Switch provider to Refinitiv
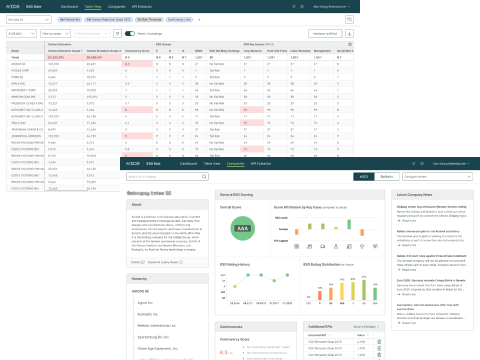Screen dimensions: 480x360 point(387,177)
